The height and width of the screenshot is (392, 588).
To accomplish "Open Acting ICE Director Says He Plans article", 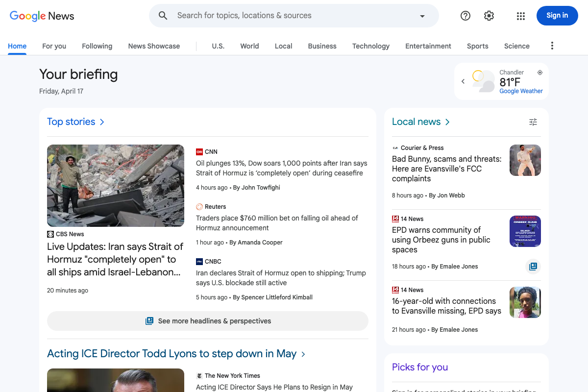I will (274, 387).
